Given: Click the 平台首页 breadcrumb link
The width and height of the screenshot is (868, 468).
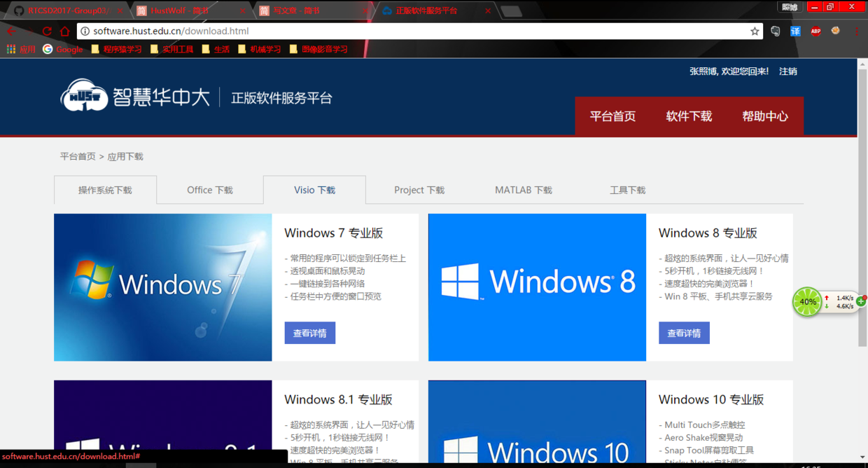Looking at the screenshot, I should click(x=78, y=156).
